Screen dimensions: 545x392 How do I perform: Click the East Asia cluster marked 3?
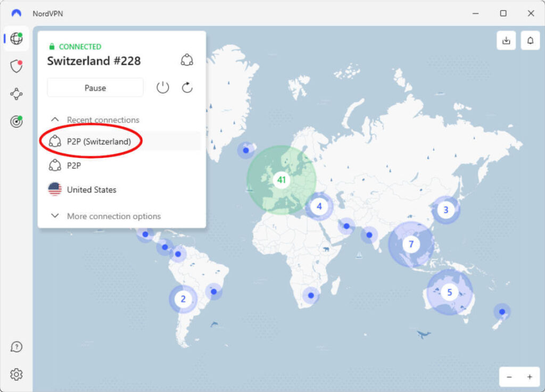446,210
